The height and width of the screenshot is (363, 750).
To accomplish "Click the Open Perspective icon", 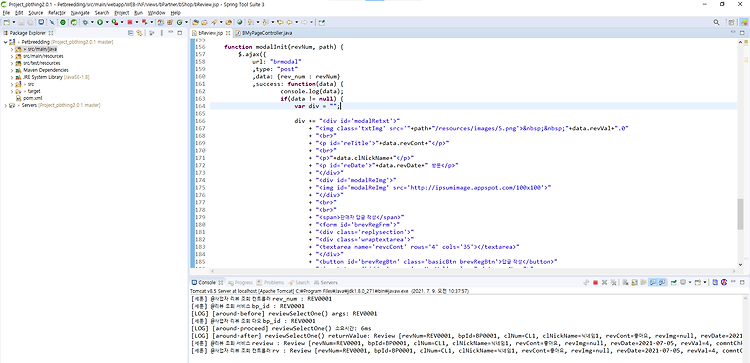I will 731,22.
